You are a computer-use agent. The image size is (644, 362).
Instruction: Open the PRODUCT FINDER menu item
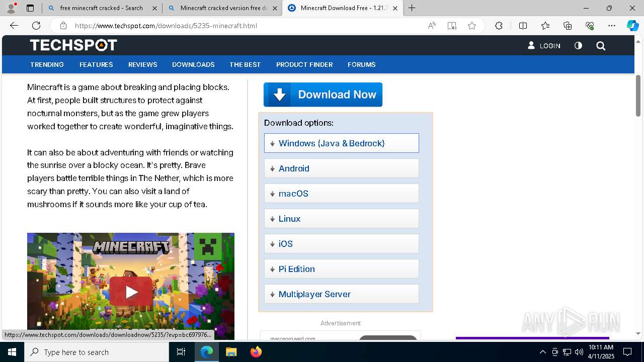pyautogui.click(x=304, y=64)
